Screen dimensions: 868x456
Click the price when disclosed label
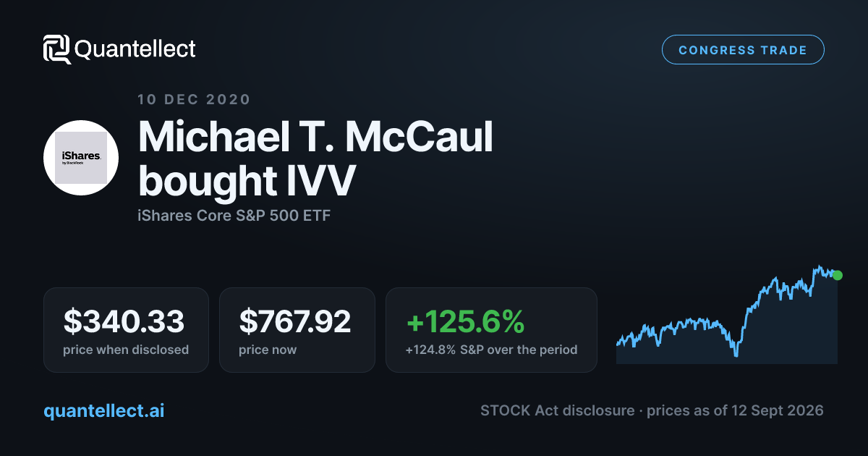point(126,350)
